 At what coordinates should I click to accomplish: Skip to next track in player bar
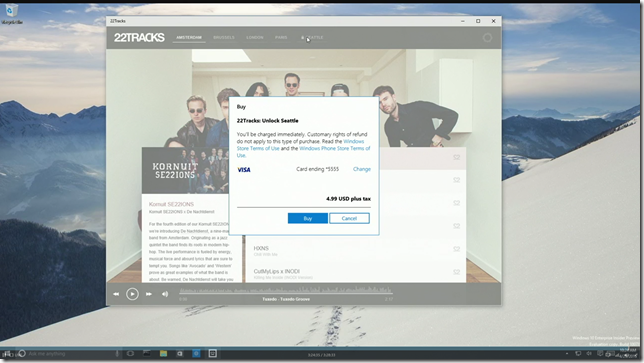[x=149, y=294]
